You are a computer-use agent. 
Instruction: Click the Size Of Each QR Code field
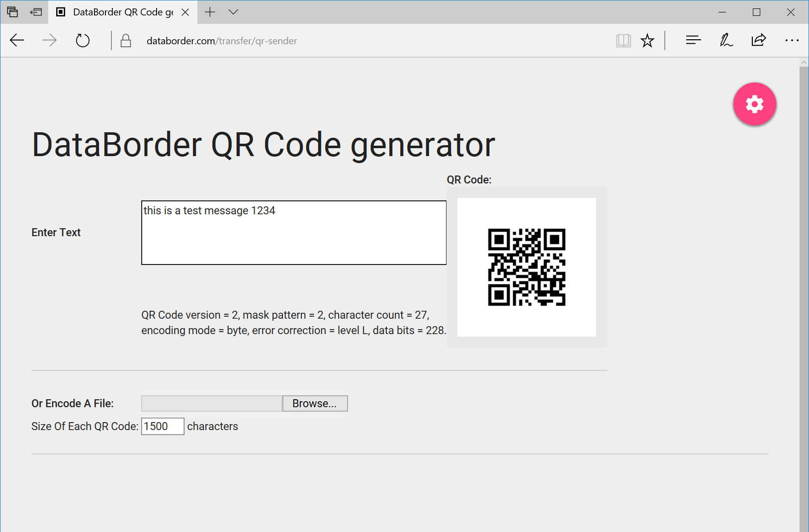pyautogui.click(x=163, y=427)
